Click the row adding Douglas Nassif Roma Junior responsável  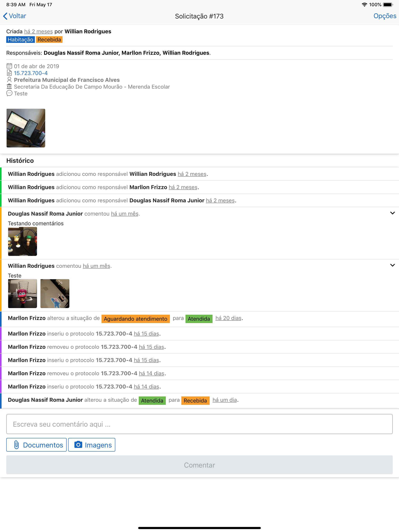click(199, 201)
